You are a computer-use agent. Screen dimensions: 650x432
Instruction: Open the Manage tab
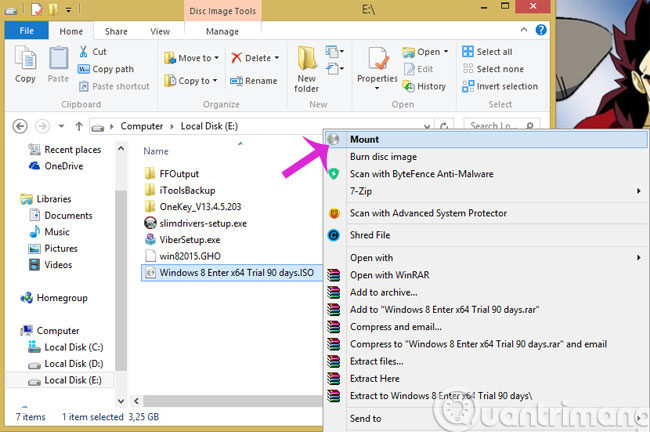tap(222, 32)
